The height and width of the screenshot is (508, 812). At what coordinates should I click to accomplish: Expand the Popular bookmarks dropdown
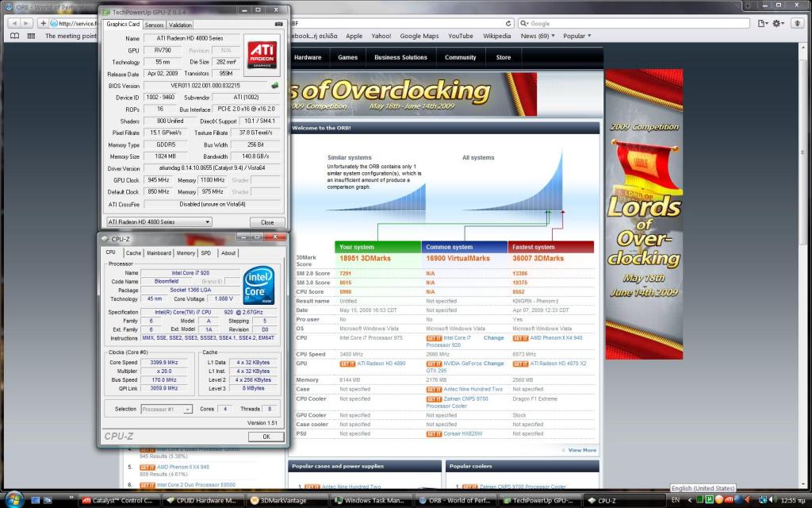coord(577,36)
